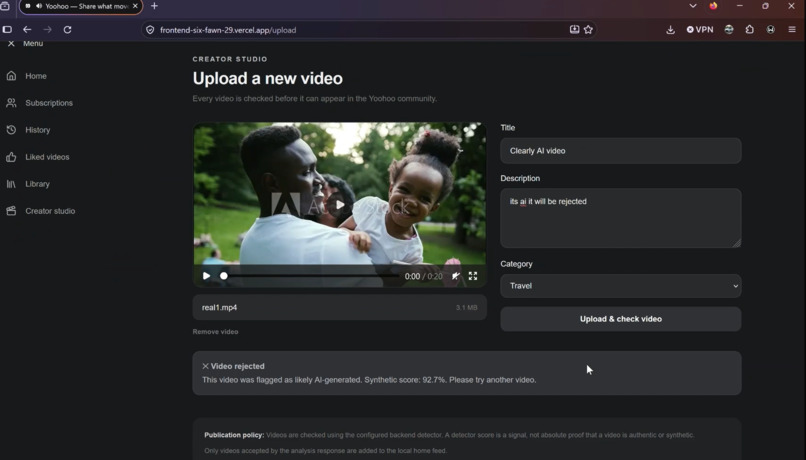This screenshot has width=806, height=460.
Task: Click the History clock icon
Action: click(x=11, y=130)
